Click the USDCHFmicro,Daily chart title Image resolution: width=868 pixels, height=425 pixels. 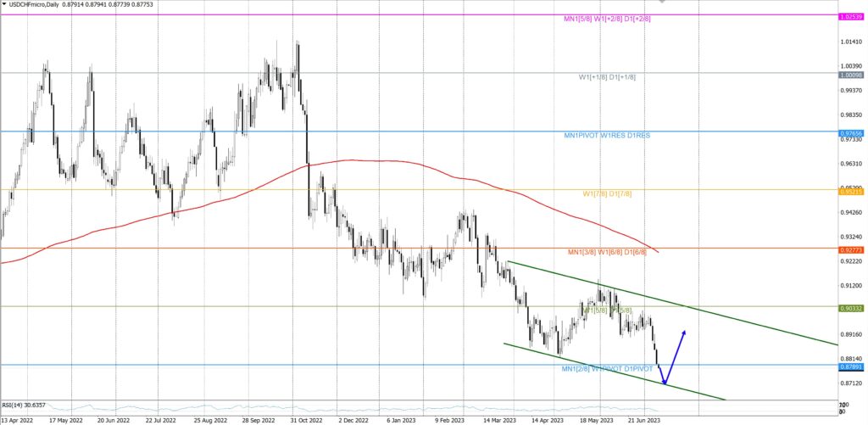tap(36, 4)
